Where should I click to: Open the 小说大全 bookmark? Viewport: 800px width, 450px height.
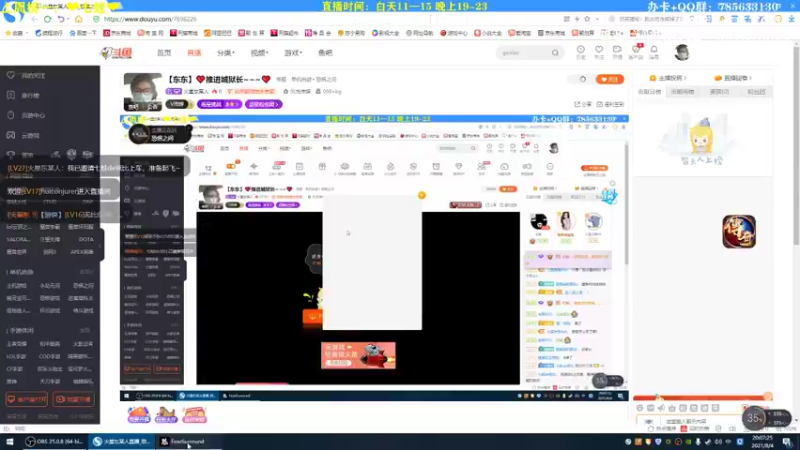click(488, 33)
